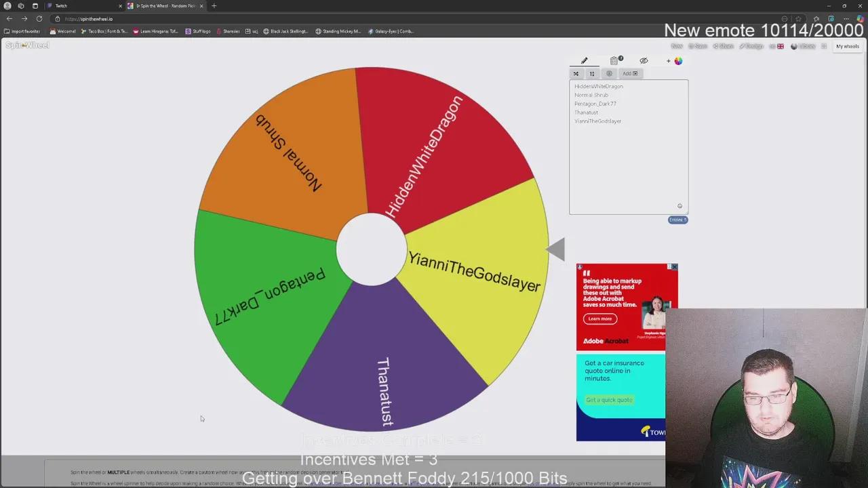The width and height of the screenshot is (868, 488).
Task: Open the Black Jack Skellington bookmark
Action: [285, 31]
